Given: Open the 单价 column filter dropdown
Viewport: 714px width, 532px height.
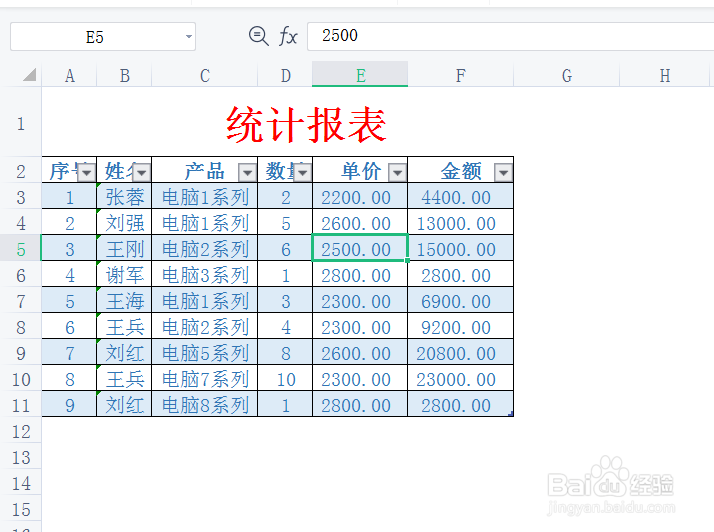Looking at the screenshot, I should tap(398, 173).
